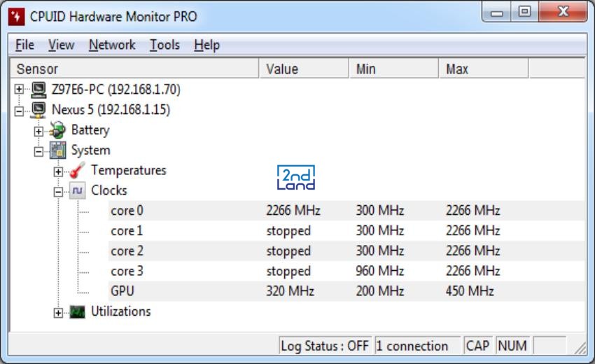Click GPU max value 450 MHz

click(470, 291)
